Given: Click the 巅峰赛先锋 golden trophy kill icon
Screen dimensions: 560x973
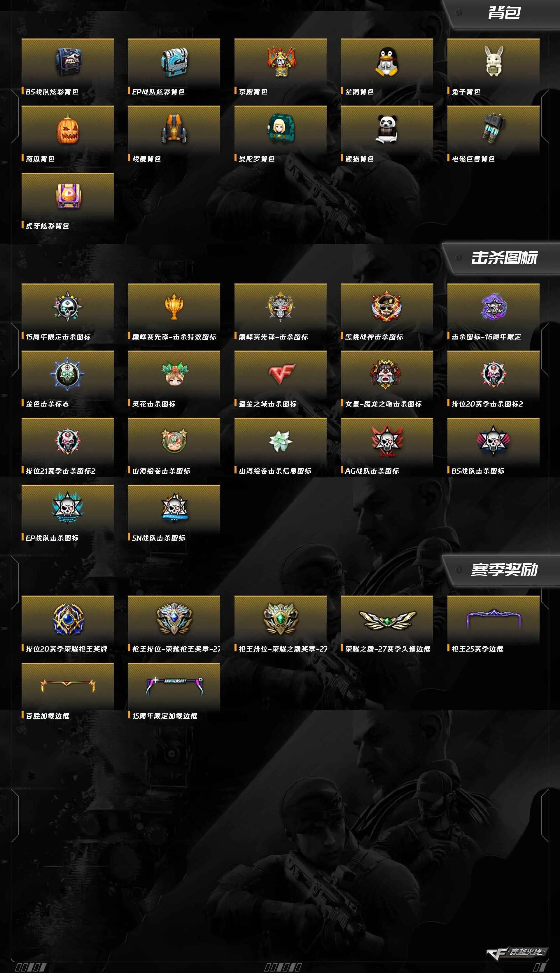Looking at the screenshot, I should coord(174,307).
